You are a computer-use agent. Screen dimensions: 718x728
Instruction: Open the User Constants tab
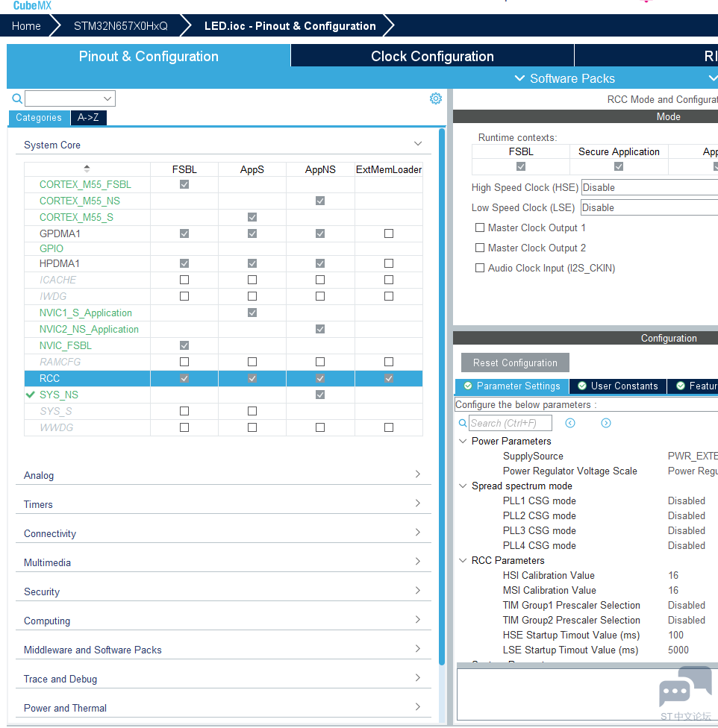(x=618, y=386)
